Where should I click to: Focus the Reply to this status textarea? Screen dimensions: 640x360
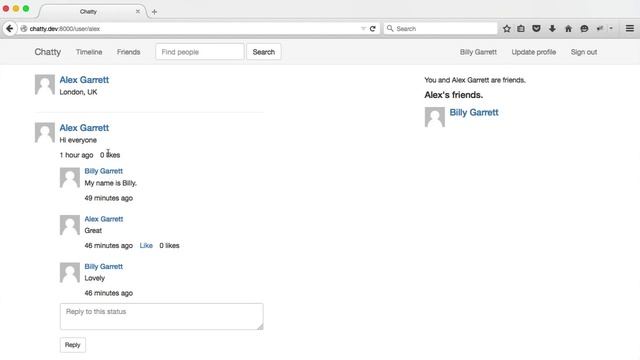(x=162, y=316)
